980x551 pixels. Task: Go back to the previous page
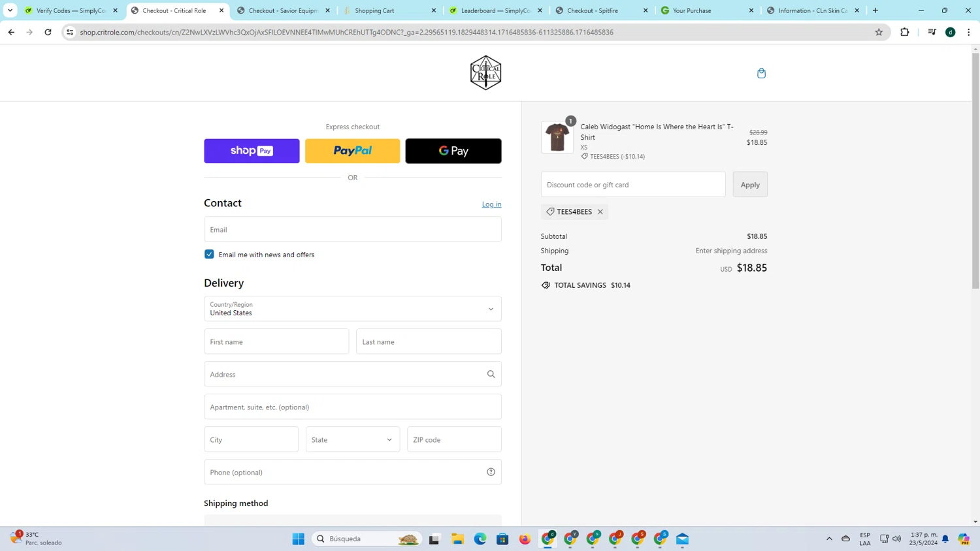(11, 32)
